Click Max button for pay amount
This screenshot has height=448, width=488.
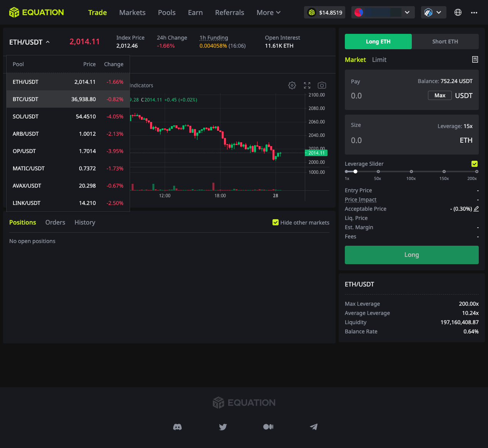[x=440, y=95]
